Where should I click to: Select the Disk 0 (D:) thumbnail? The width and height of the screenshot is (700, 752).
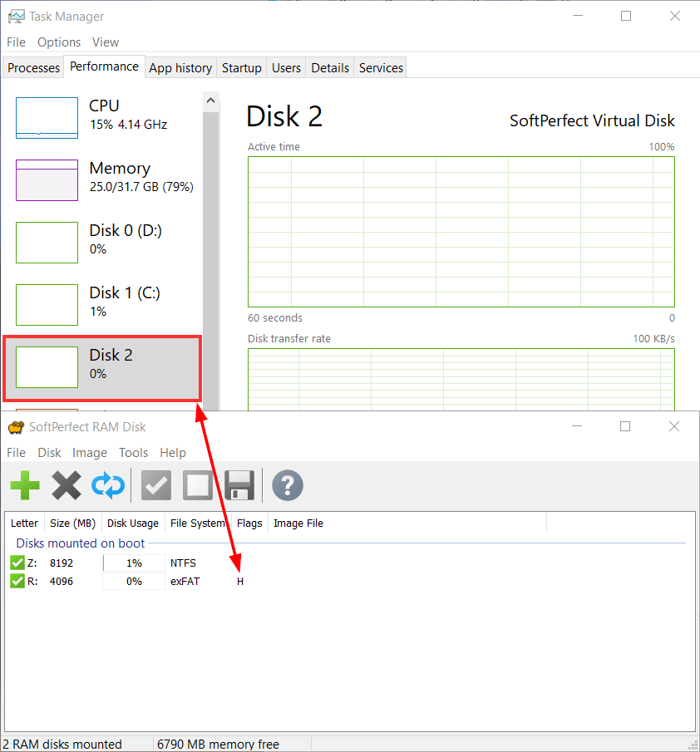pos(47,243)
